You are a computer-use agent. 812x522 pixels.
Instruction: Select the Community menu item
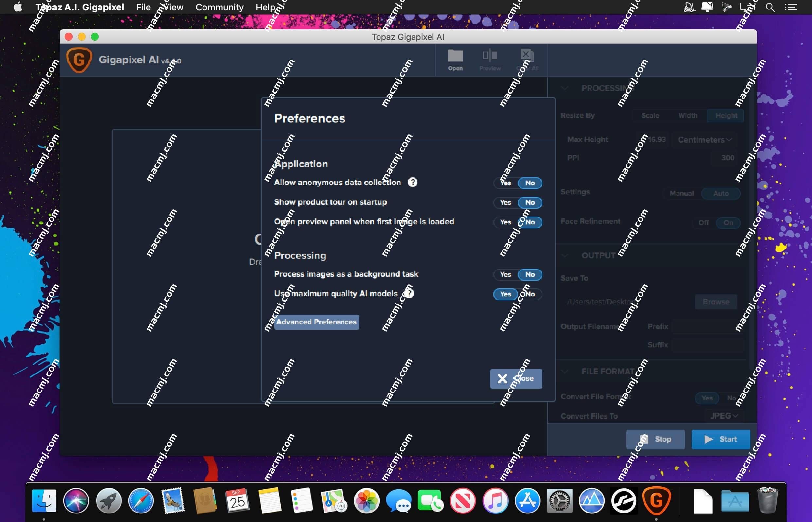point(220,7)
